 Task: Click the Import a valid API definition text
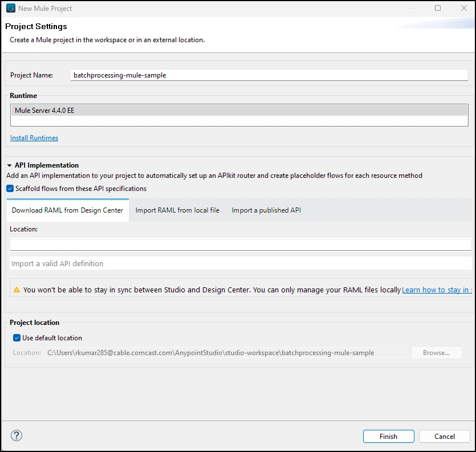click(58, 263)
